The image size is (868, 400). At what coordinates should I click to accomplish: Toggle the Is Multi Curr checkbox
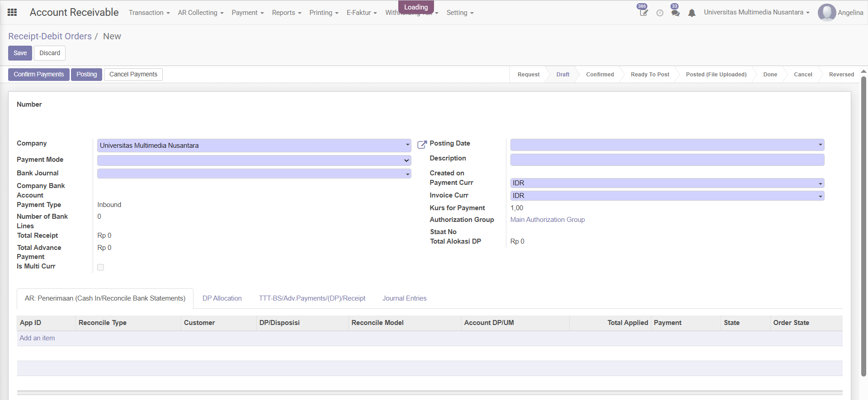100,267
